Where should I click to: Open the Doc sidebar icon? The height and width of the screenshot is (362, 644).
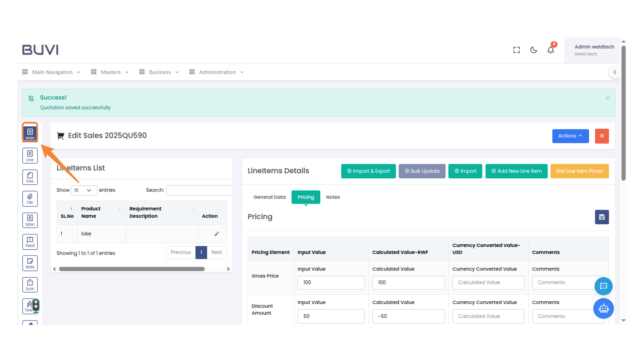[30, 177]
